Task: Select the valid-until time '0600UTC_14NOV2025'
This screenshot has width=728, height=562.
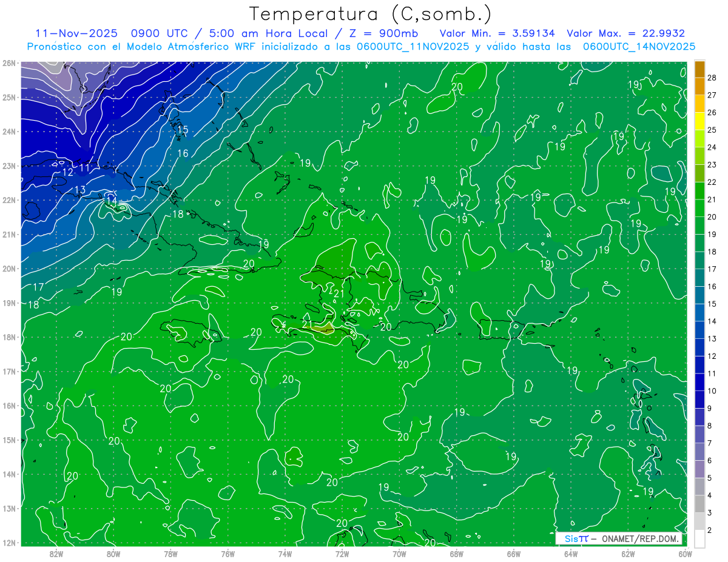Action: click(639, 47)
